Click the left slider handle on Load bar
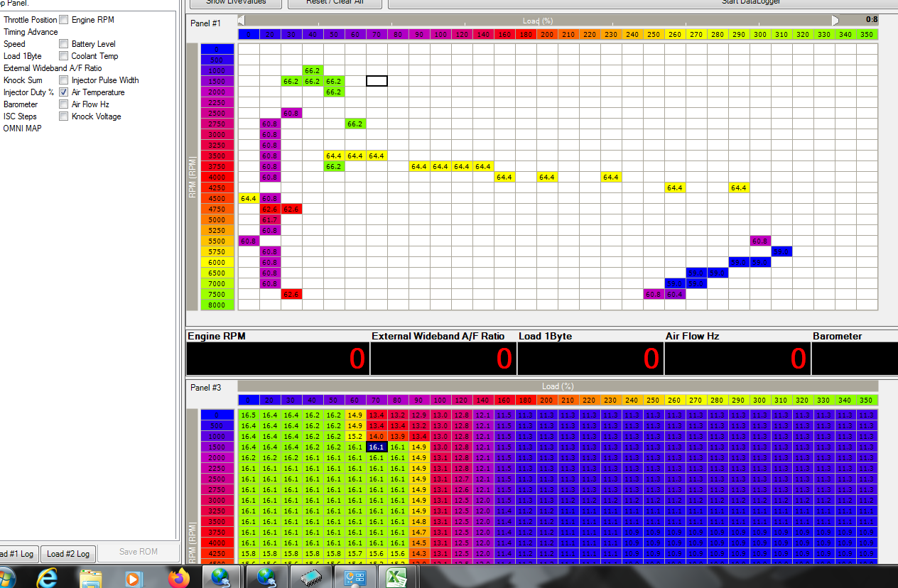This screenshot has width=898, height=588. [x=242, y=21]
